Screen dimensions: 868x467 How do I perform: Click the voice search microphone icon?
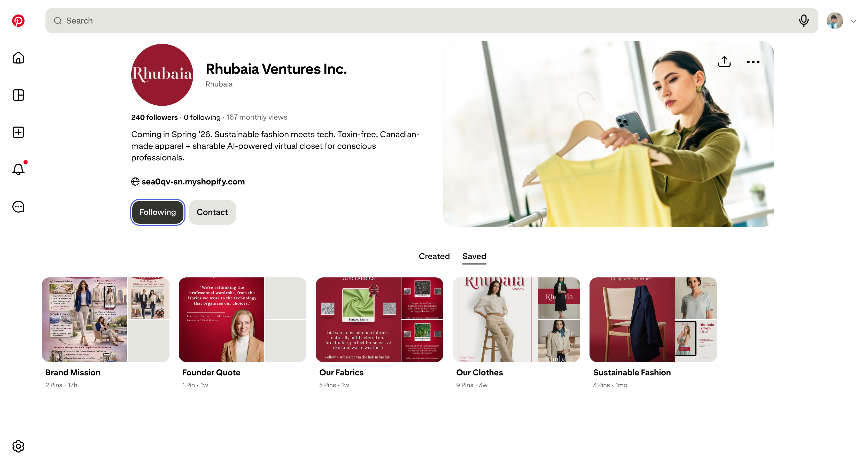click(804, 21)
